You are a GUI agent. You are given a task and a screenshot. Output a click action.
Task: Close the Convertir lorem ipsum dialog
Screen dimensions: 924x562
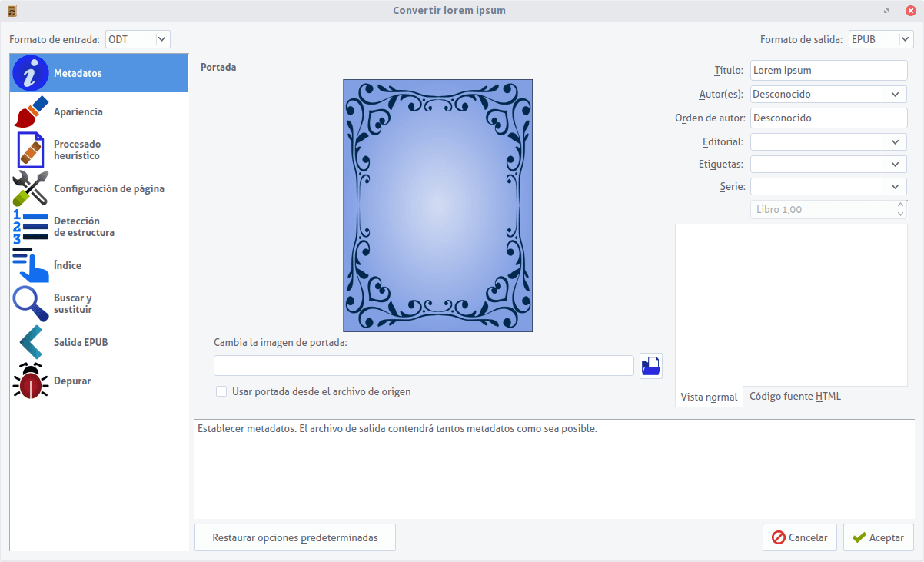910,10
